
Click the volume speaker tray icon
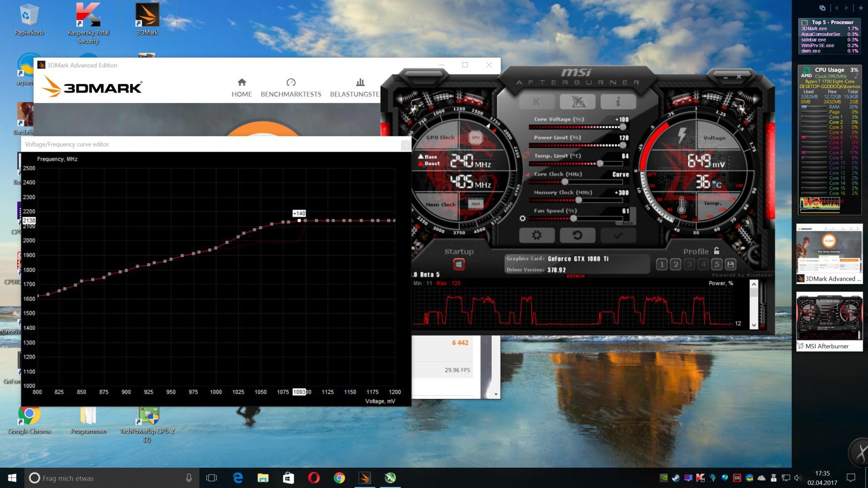[x=798, y=478]
